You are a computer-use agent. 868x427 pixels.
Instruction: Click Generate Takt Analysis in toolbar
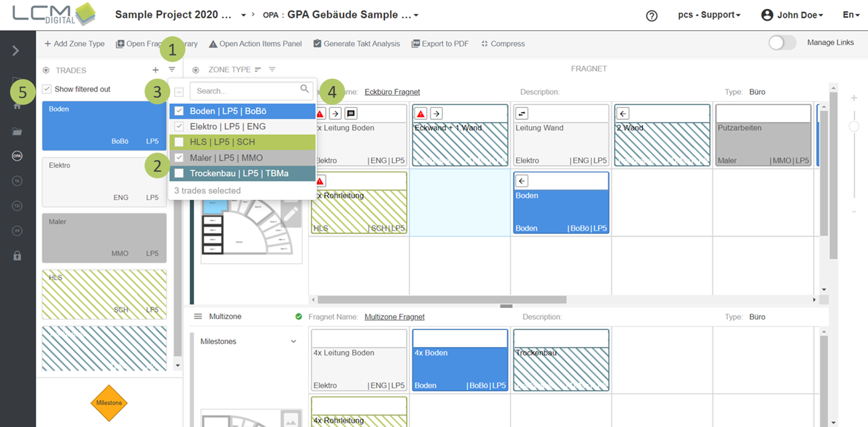click(357, 44)
